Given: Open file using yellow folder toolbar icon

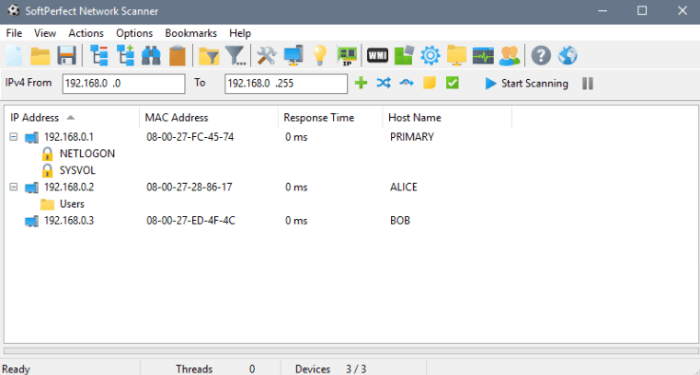Looking at the screenshot, I should 40,56.
